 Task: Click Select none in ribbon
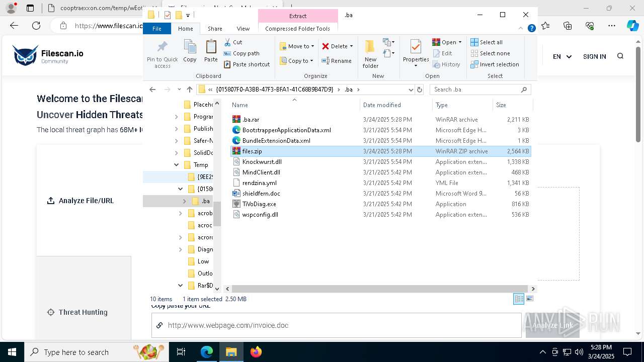[491, 53]
